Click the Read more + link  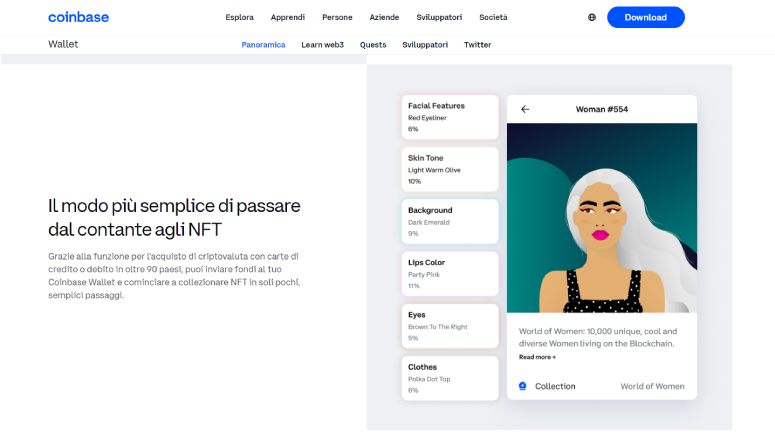[x=537, y=357]
